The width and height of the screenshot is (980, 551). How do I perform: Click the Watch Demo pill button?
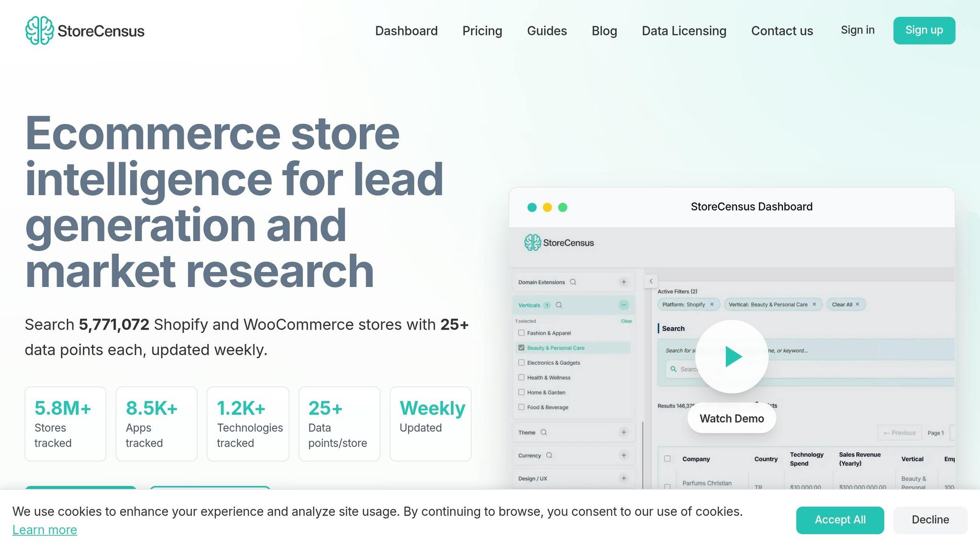(732, 419)
